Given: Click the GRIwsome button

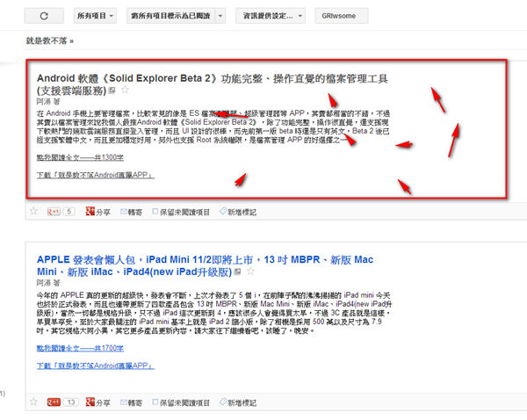Looking at the screenshot, I should [342, 16].
